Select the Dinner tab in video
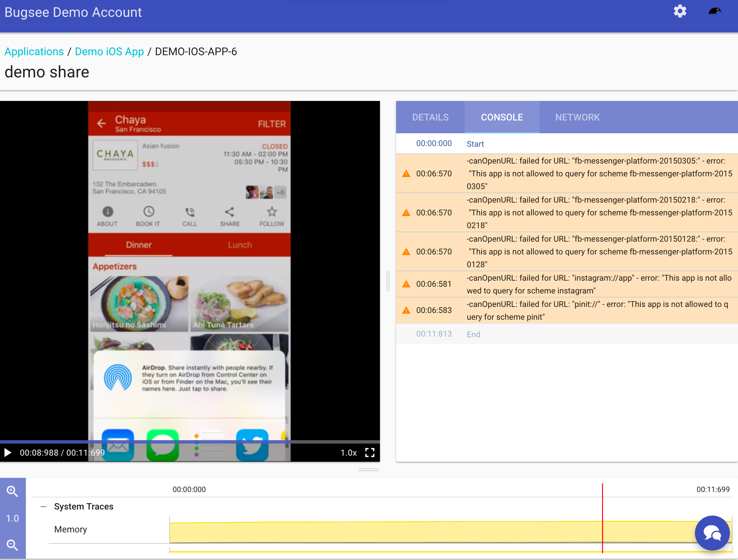Image resolution: width=738 pixels, height=560 pixels. coord(139,245)
